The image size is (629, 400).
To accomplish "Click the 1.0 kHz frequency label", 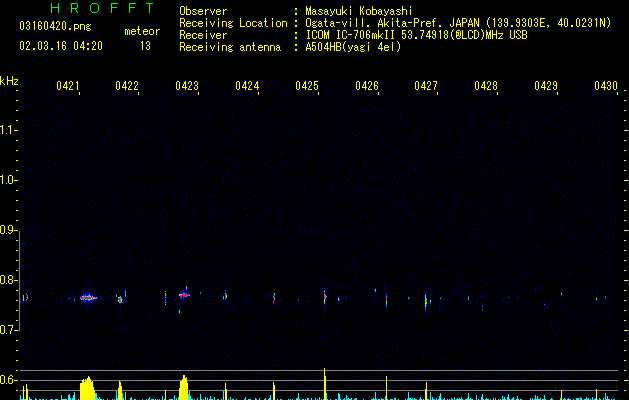I will tap(8, 180).
